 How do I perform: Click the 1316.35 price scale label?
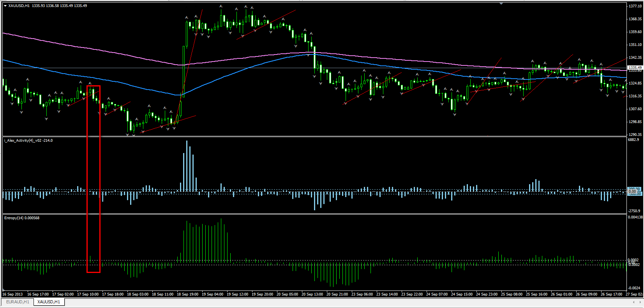[x=635, y=96]
